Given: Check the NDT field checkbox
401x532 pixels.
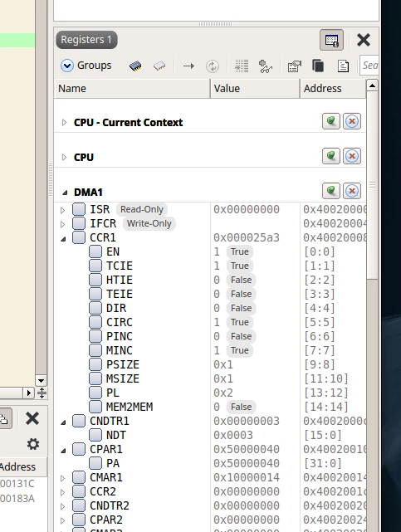Looking at the screenshot, I should coord(95,435).
